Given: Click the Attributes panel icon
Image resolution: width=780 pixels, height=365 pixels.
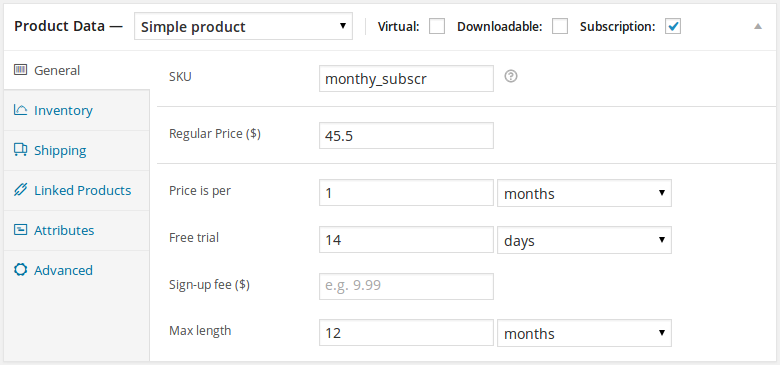Looking at the screenshot, I should [x=20, y=230].
